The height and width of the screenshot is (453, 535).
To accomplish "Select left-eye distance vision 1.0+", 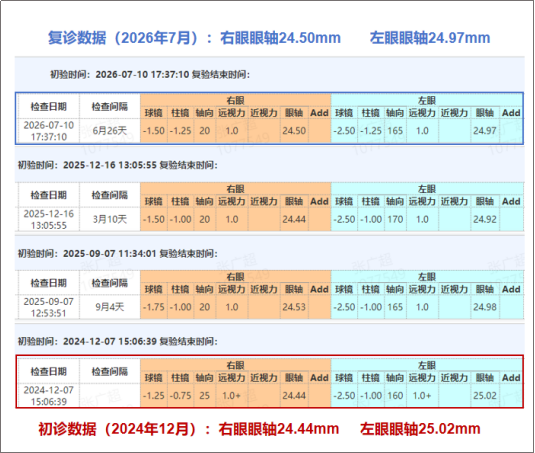I will coord(422,396).
